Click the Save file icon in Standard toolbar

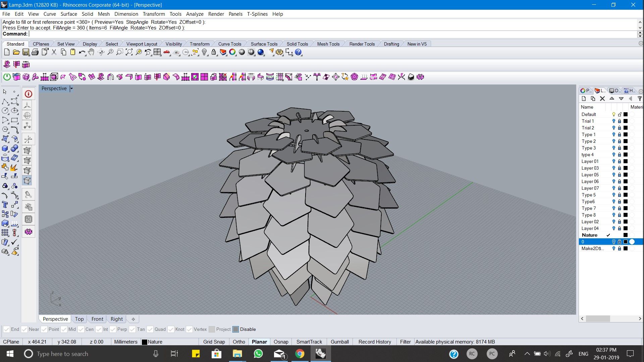click(x=25, y=52)
